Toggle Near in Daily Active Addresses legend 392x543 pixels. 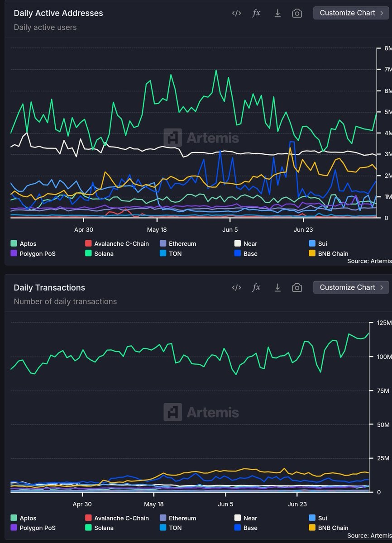pos(246,243)
